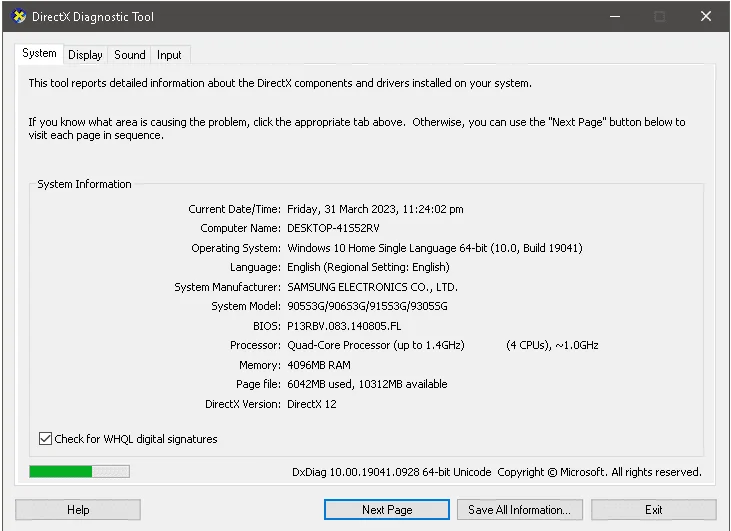Click the system model 905S3G/906S3G value

coord(367,306)
